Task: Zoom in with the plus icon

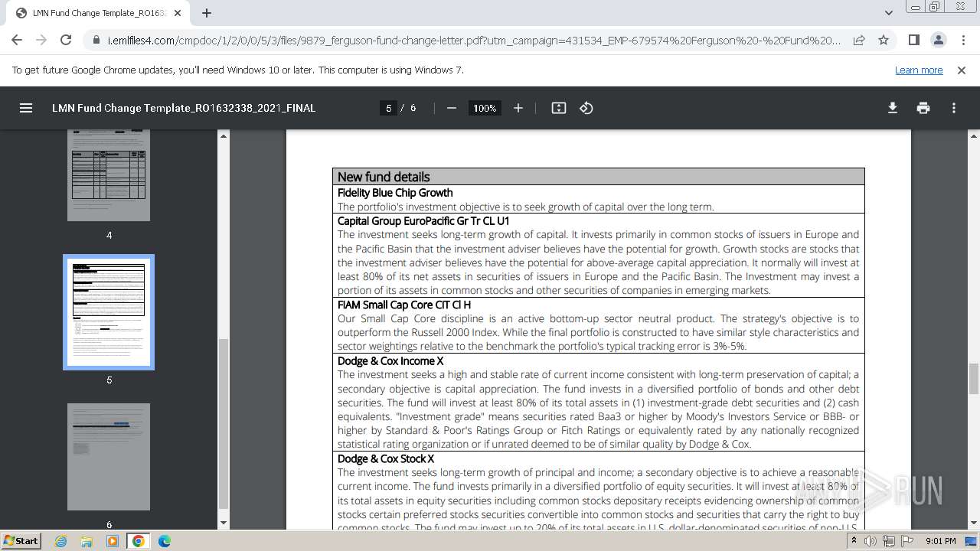Action: click(x=518, y=108)
